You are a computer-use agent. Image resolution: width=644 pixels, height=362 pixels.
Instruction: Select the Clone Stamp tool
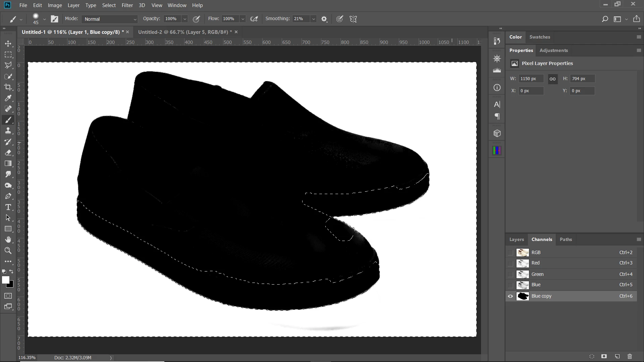[x=8, y=131]
